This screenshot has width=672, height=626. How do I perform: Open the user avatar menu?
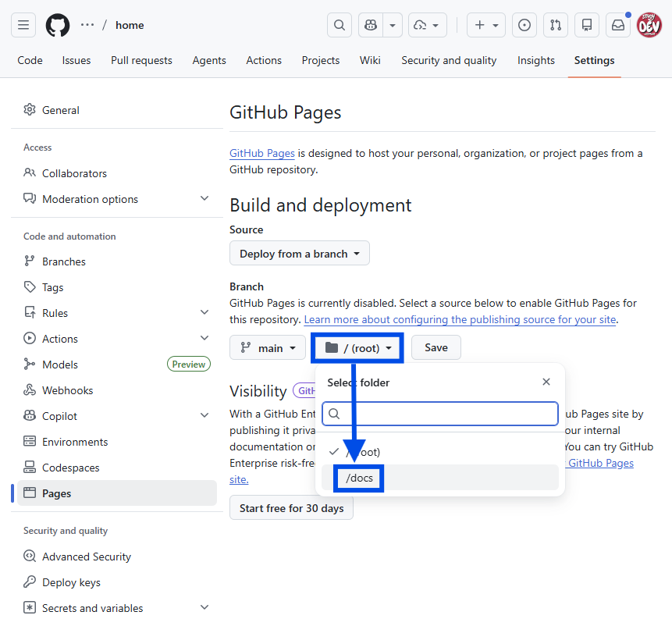[x=649, y=25]
